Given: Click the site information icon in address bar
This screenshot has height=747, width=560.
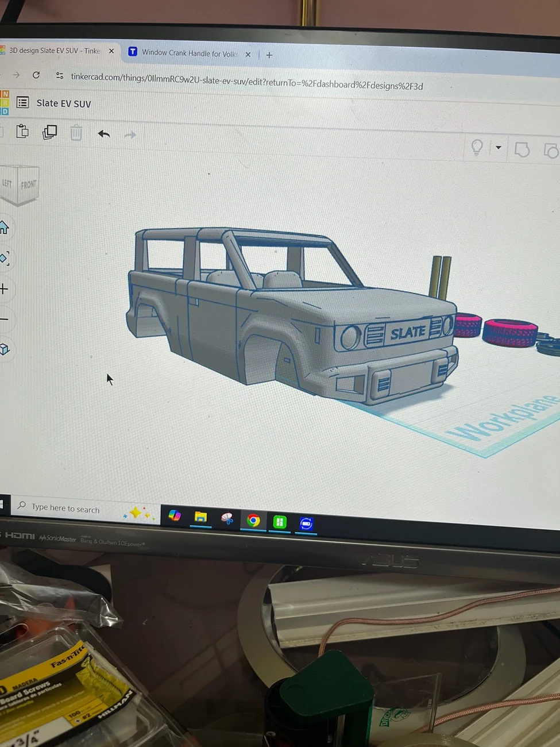Looking at the screenshot, I should pyautogui.click(x=59, y=76).
